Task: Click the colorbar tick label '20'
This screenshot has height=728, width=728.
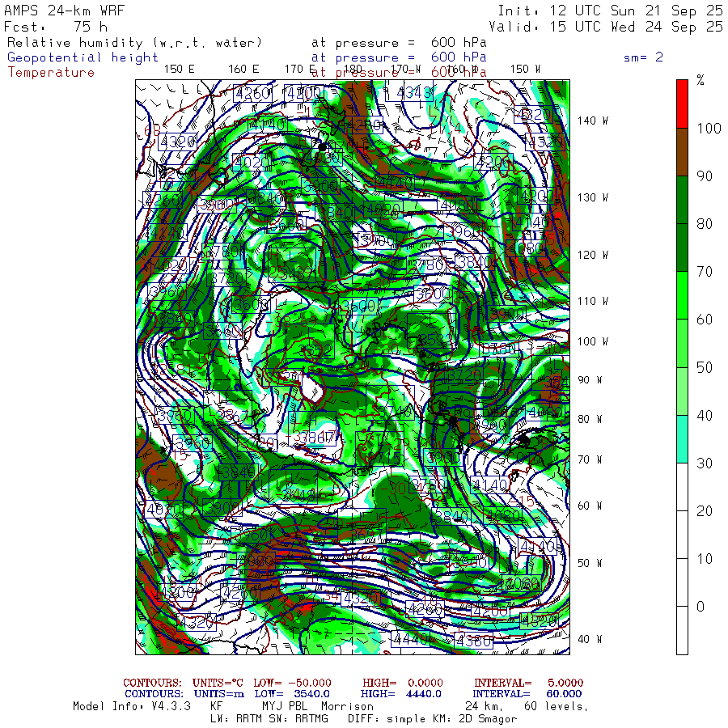Action: (705, 510)
